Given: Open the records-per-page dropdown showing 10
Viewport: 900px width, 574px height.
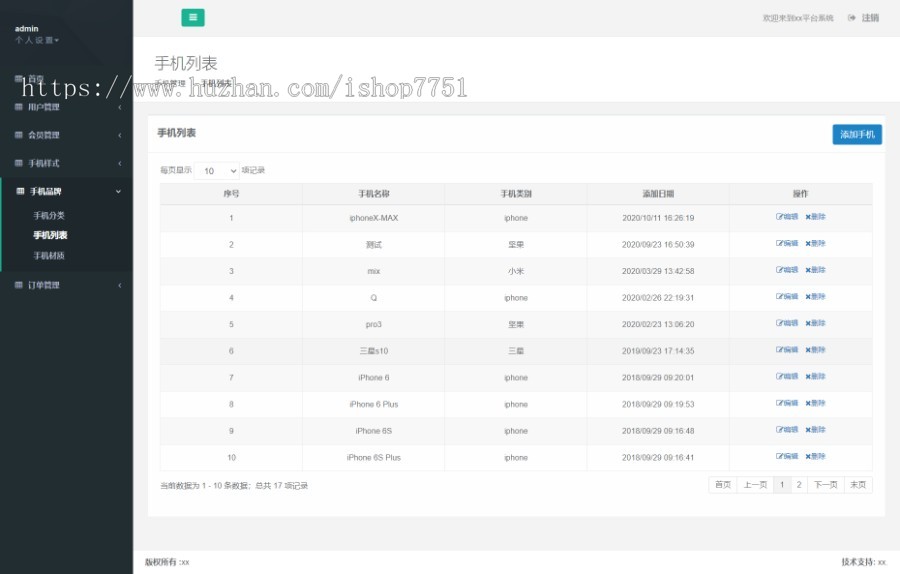Looking at the screenshot, I should coord(216,170).
